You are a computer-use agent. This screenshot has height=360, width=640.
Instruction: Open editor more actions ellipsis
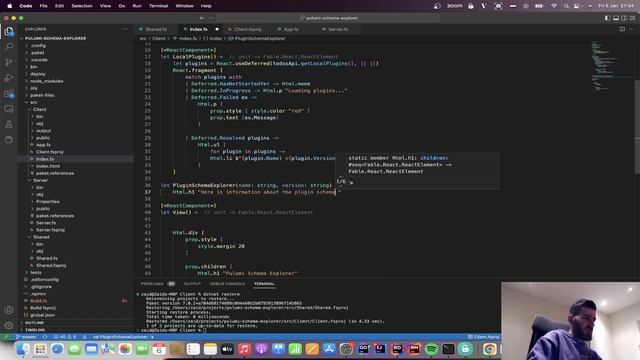click(x=632, y=29)
